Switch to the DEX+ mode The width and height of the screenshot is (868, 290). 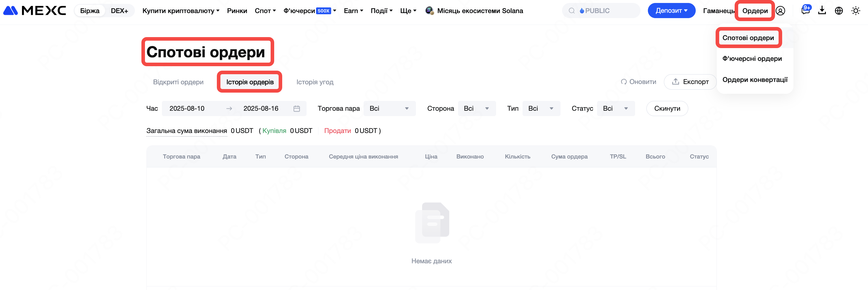click(x=119, y=11)
